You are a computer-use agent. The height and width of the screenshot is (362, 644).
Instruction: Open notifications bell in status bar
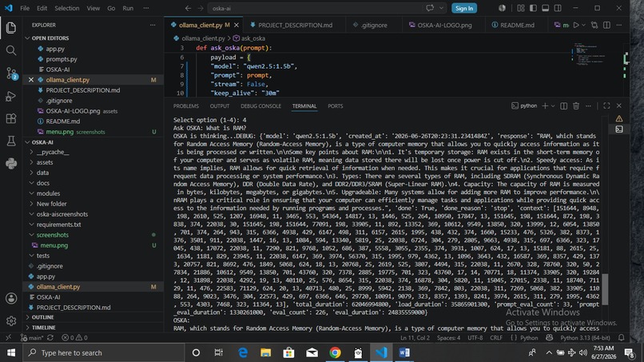622,338
